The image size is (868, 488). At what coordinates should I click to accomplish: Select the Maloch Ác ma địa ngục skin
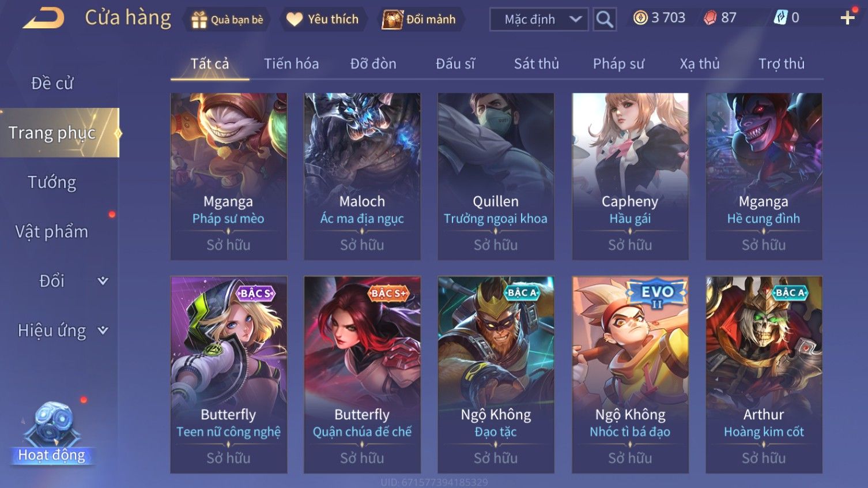[x=362, y=177]
